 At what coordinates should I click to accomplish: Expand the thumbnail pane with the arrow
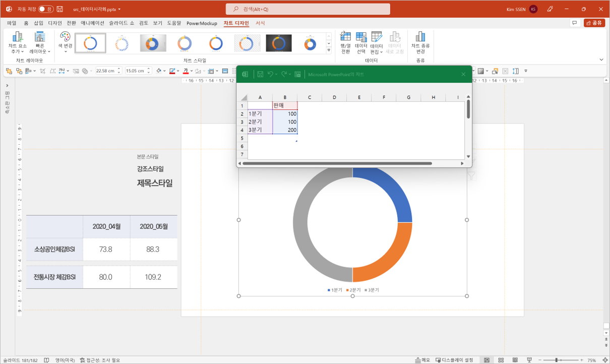click(x=7, y=86)
